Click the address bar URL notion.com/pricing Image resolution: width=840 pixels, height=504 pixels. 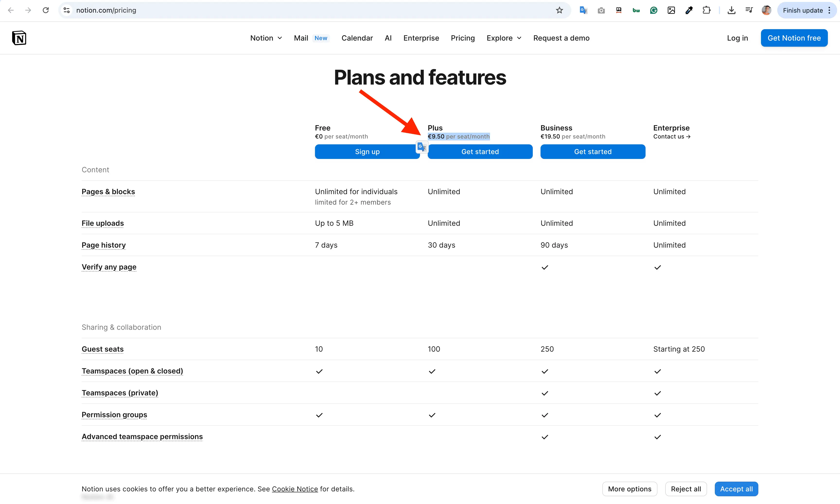pos(106,10)
